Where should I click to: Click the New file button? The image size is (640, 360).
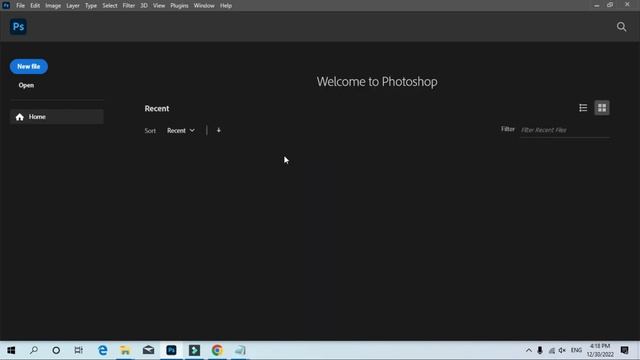(x=29, y=67)
